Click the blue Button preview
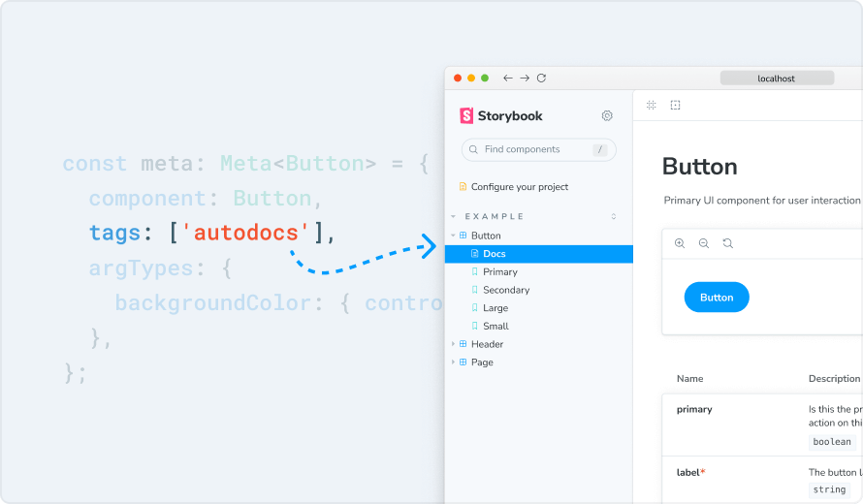Screen dimensions: 863x504 point(717,298)
